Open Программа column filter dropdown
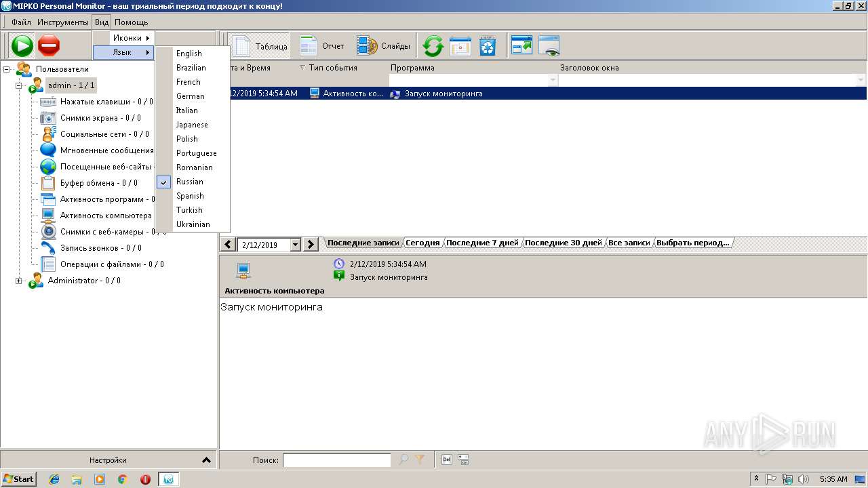 [x=553, y=81]
